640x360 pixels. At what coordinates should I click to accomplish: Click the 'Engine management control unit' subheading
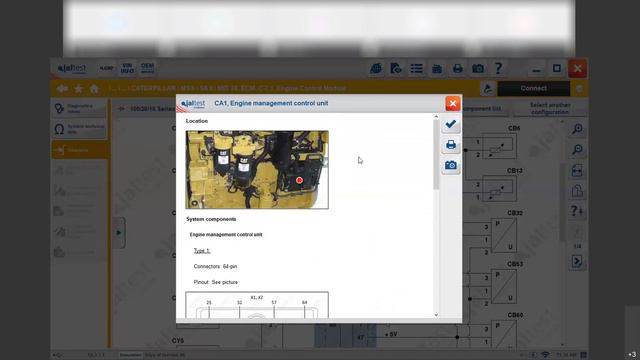(x=226, y=235)
